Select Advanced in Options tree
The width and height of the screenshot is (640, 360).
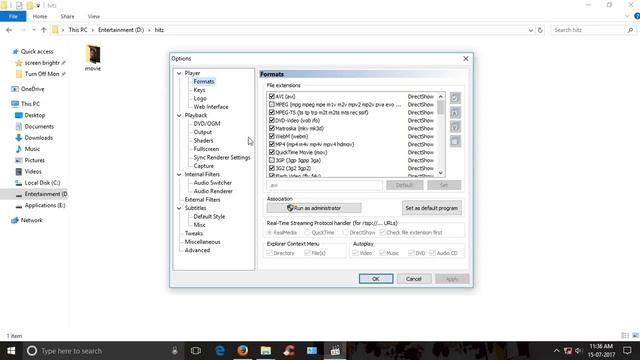coord(197,250)
